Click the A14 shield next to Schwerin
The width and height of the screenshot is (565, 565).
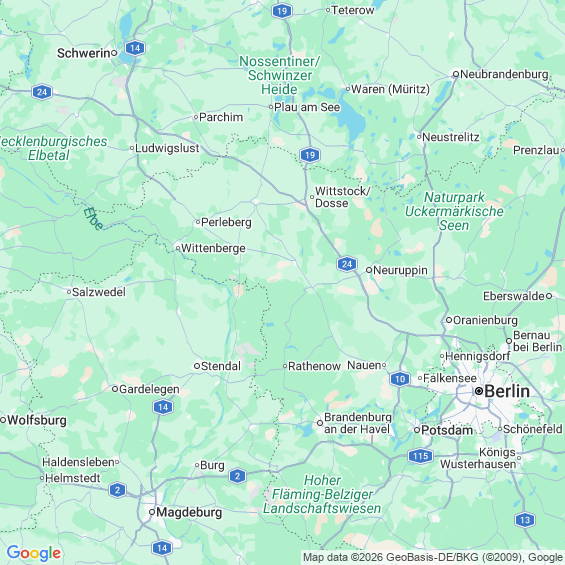click(x=135, y=48)
